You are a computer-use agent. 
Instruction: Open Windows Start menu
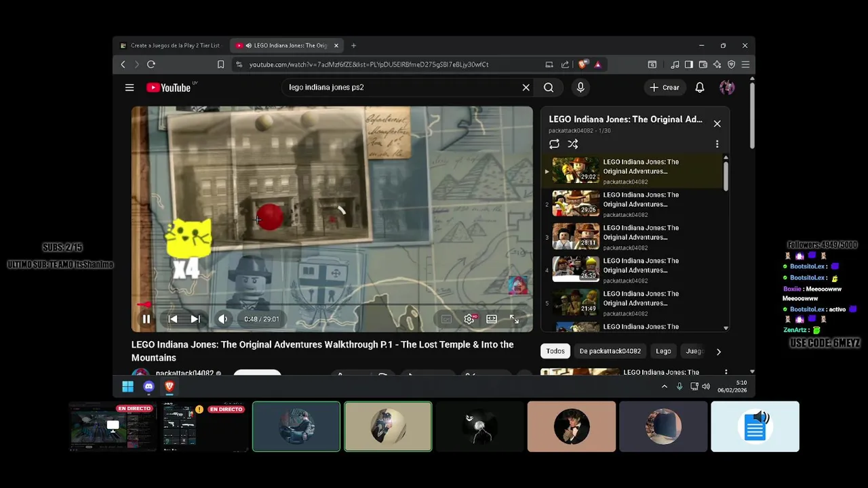tap(127, 387)
